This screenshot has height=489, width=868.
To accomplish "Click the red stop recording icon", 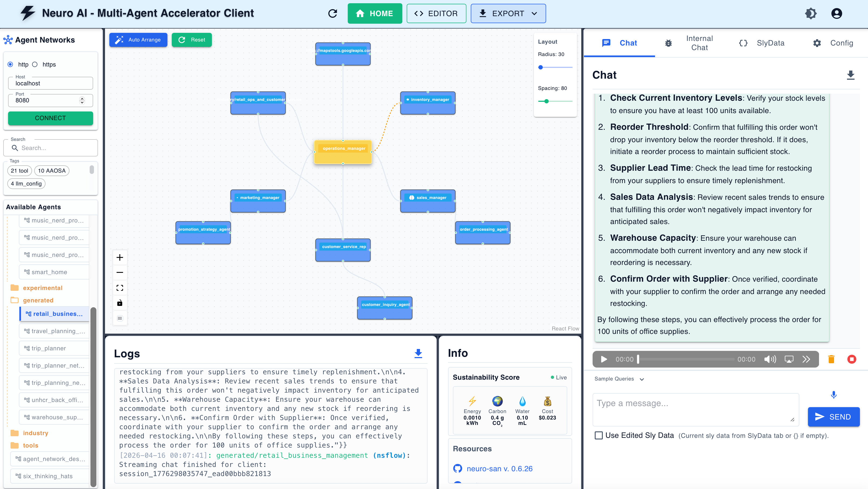I will tap(852, 359).
